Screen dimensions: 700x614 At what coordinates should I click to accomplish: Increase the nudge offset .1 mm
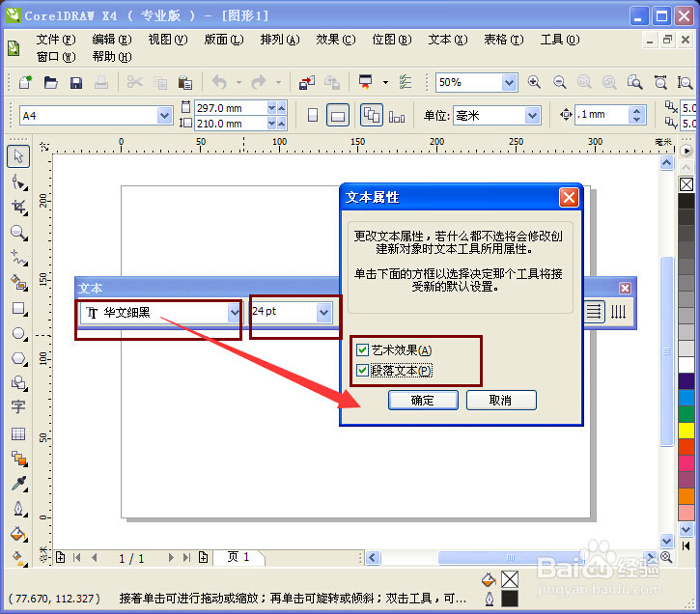637,111
